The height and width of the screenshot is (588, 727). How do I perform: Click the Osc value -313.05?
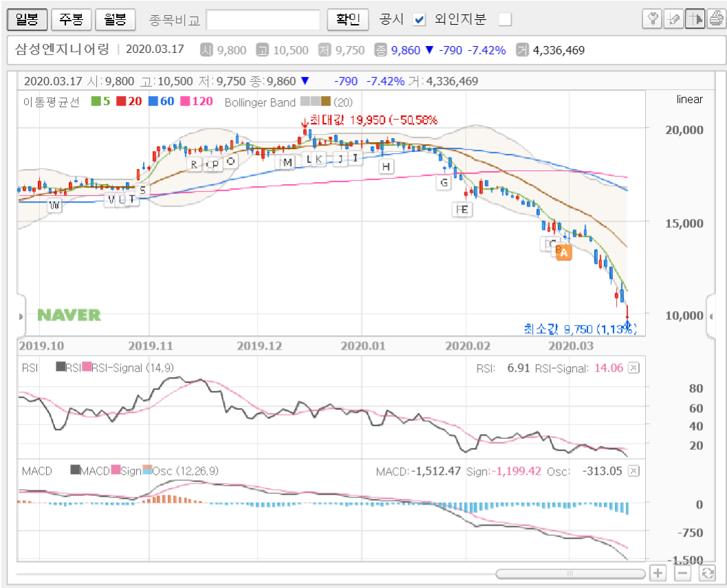tap(602, 471)
